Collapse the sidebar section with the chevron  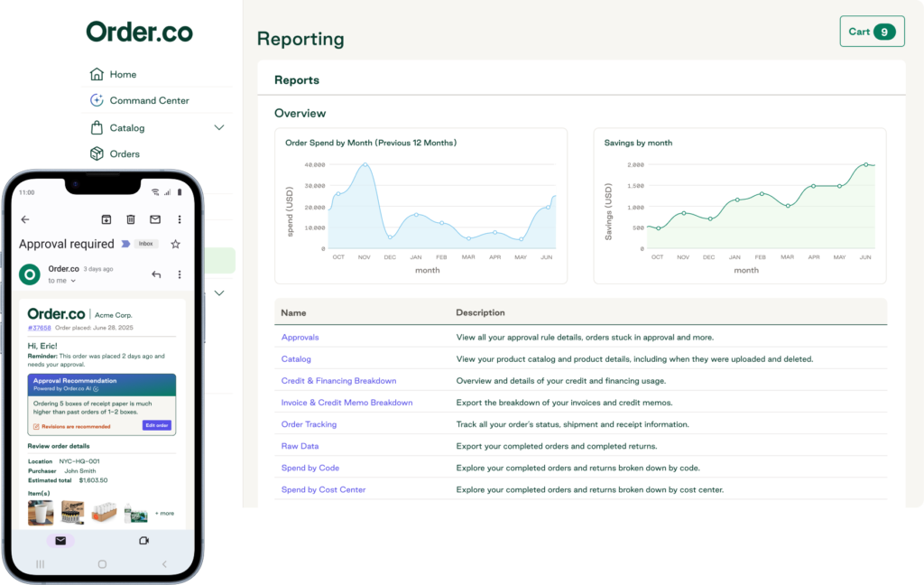(219, 292)
